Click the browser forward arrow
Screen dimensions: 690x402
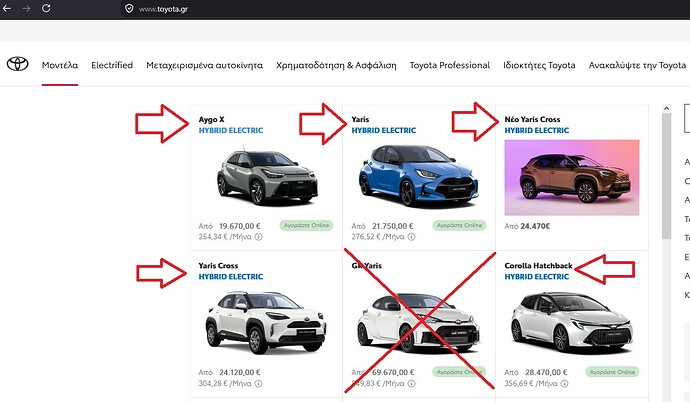26,8
